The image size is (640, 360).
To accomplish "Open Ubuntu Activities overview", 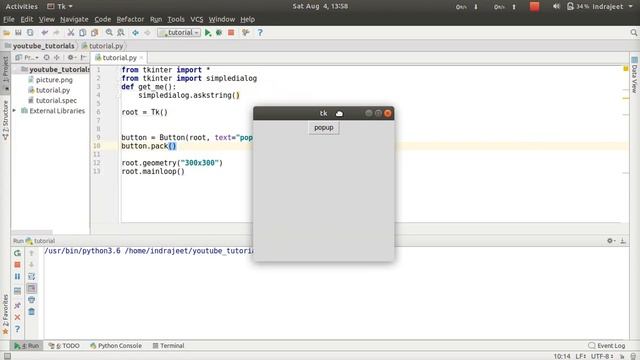I will [x=21, y=7].
